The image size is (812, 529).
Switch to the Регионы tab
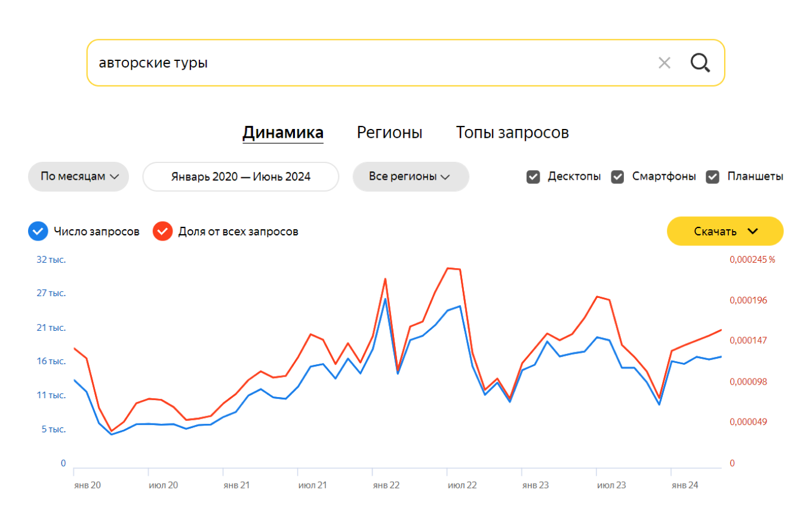(x=389, y=133)
